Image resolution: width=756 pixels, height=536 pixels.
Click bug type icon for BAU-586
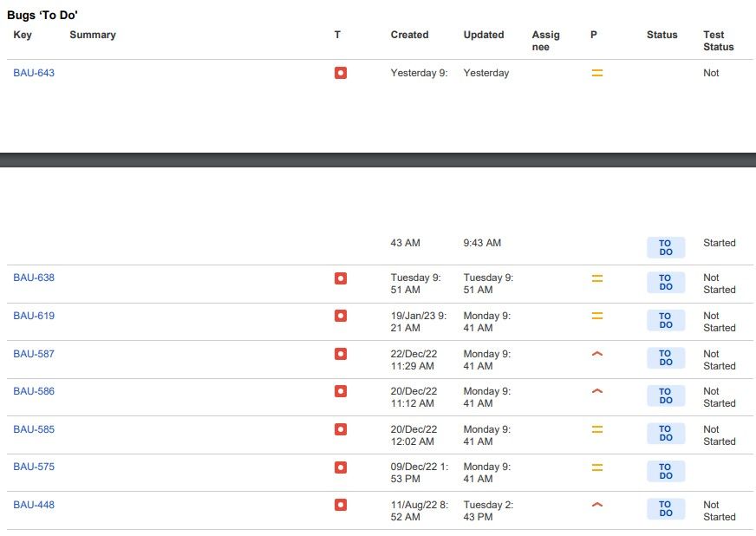click(341, 391)
